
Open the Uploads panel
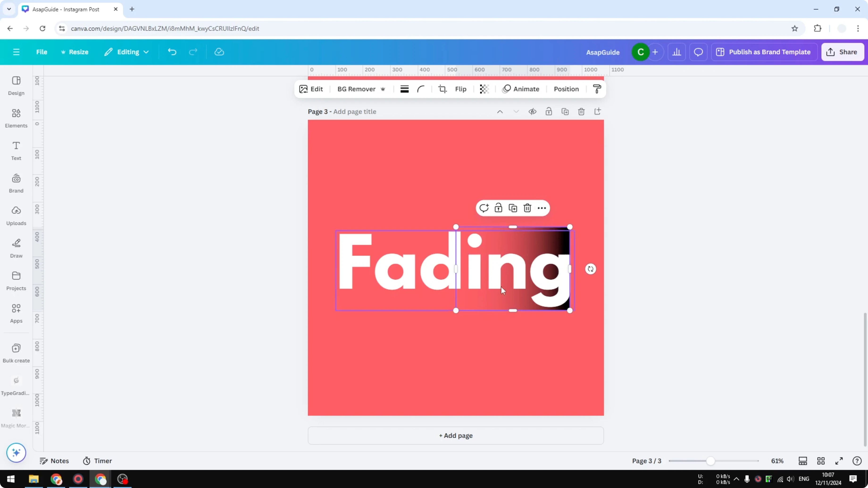[16, 215]
